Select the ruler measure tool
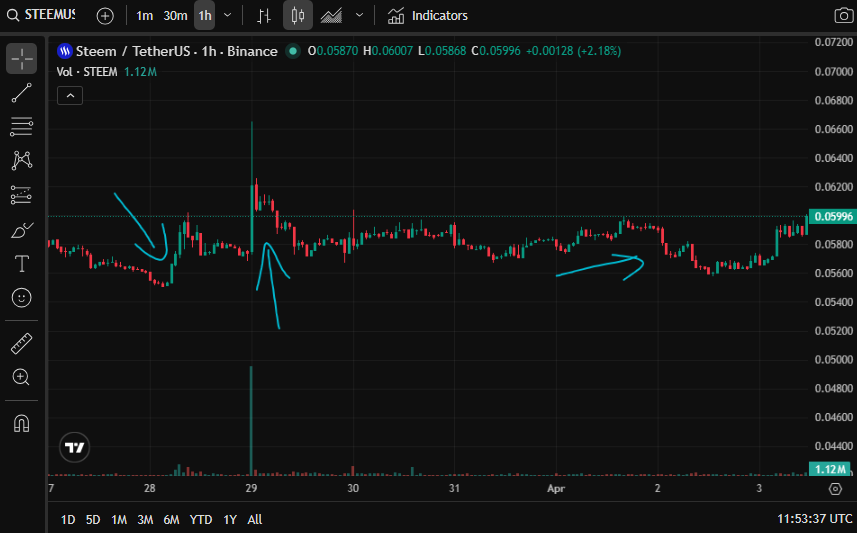857x533 pixels. 22,344
